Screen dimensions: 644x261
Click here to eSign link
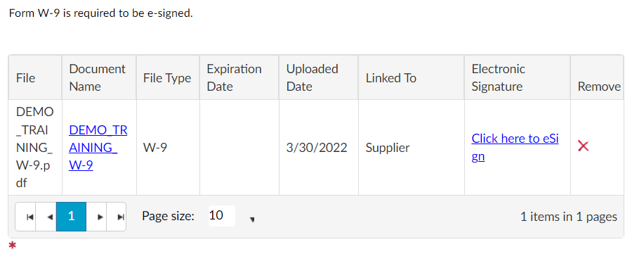pos(515,147)
